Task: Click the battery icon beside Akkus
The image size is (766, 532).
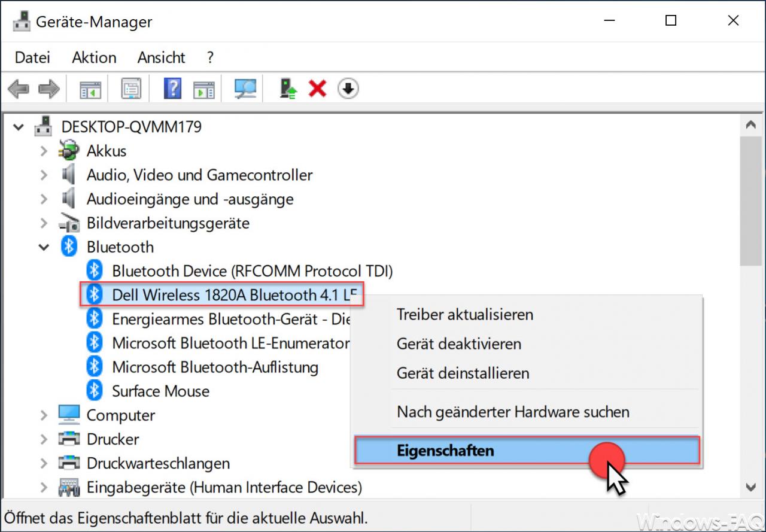Action: [x=69, y=151]
